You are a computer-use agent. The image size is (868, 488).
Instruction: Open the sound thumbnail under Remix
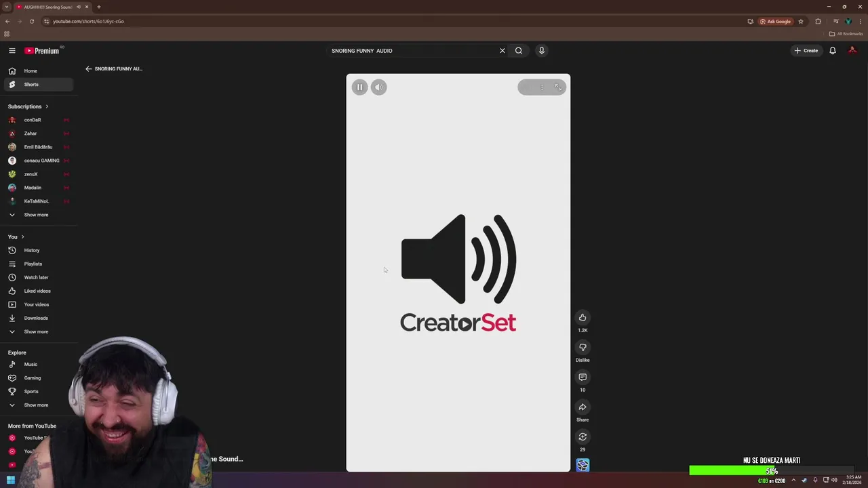[x=583, y=465]
